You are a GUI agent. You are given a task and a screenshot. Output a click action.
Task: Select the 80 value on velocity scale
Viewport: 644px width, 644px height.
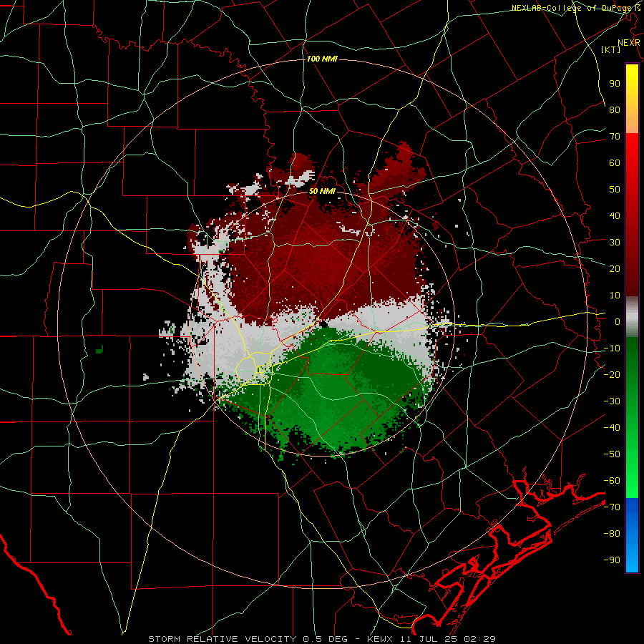click(x=615, y=110)
